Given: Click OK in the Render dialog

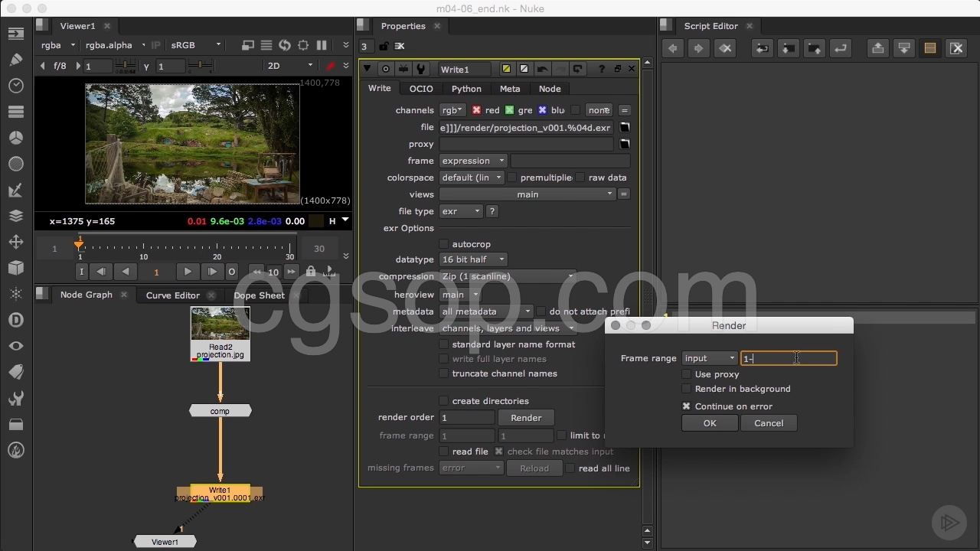Looking at the screenshot, I should [710, 423].
